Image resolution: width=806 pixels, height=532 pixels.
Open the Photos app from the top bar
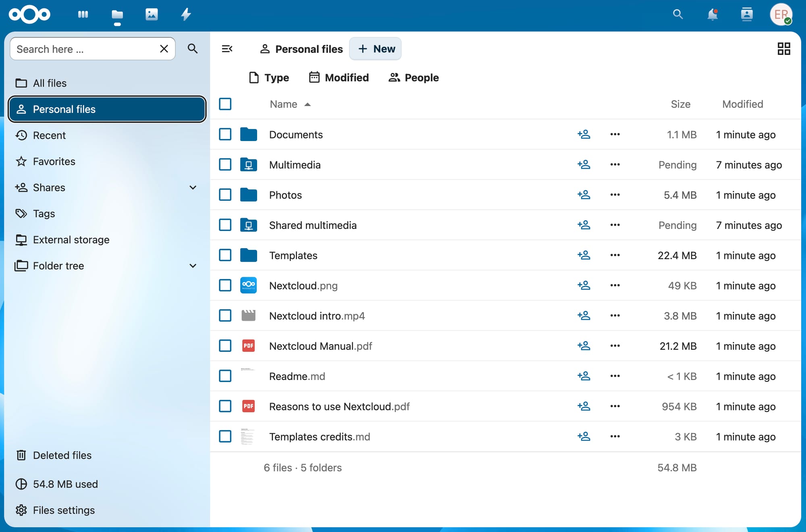[x=152, y=15]
